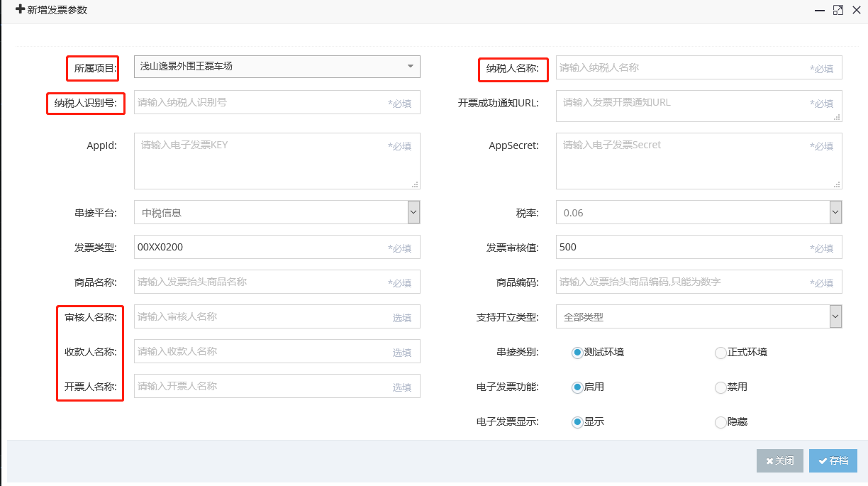Open the 税率 dropdown set to 0.06

835,211
